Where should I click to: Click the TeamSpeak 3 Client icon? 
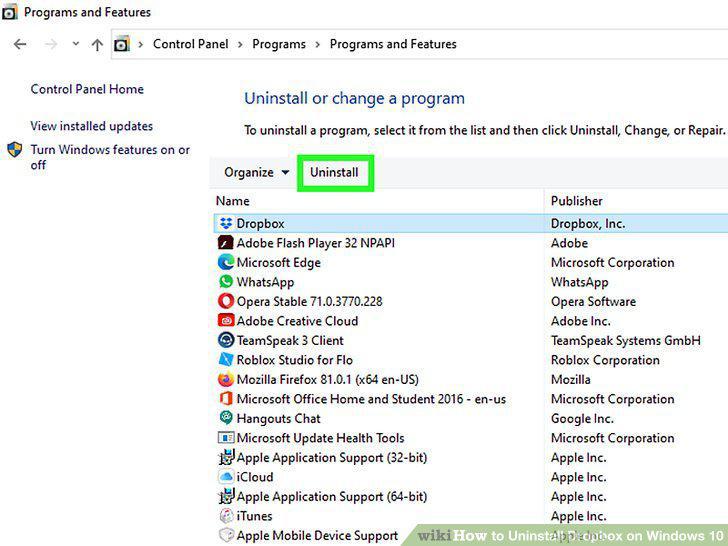tap(226, 340)
